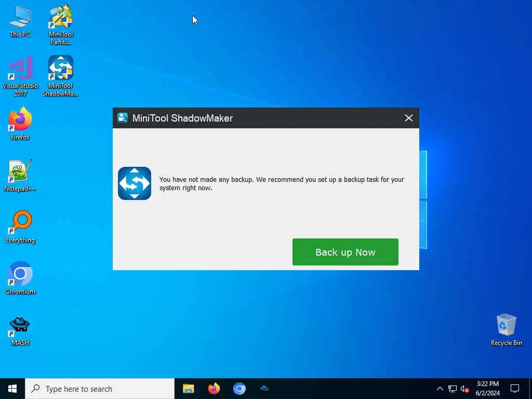This screenshot has width=532, height=399.
Task: Select the MiniTool Partition Wizard desktop shortcut
Action: click(61, 25)
